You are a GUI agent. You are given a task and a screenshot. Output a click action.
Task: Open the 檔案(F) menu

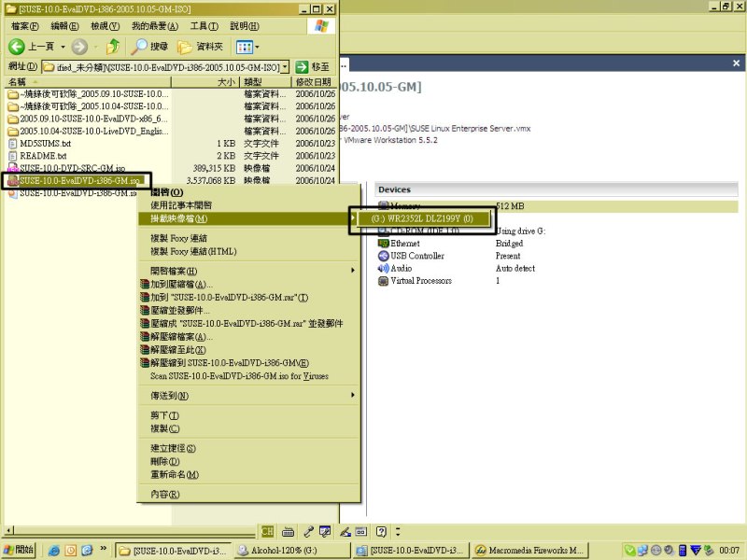(25, 26)
